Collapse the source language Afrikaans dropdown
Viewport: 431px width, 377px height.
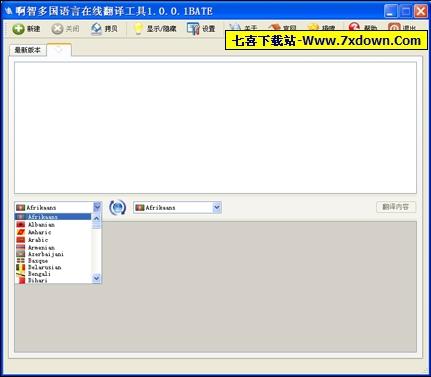coord(97,207)
